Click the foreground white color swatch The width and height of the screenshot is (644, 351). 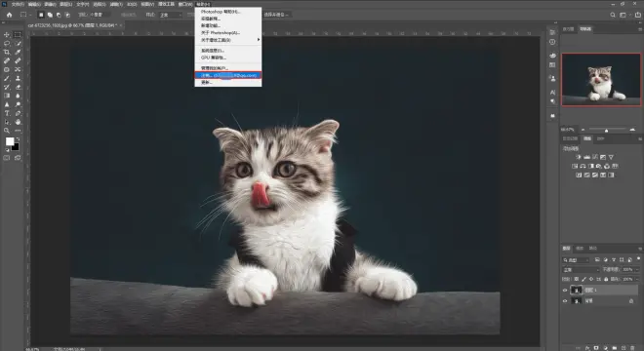10,141
